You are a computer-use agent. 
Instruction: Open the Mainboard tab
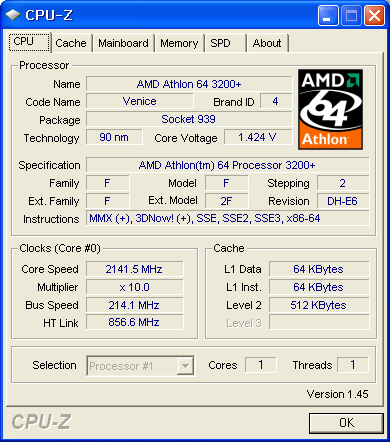(x=123, y=43)
